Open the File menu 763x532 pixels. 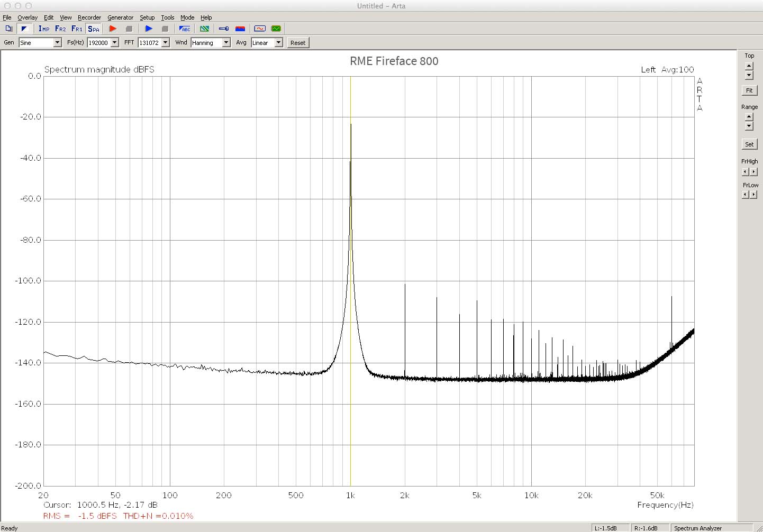click(x=7, y=17)
